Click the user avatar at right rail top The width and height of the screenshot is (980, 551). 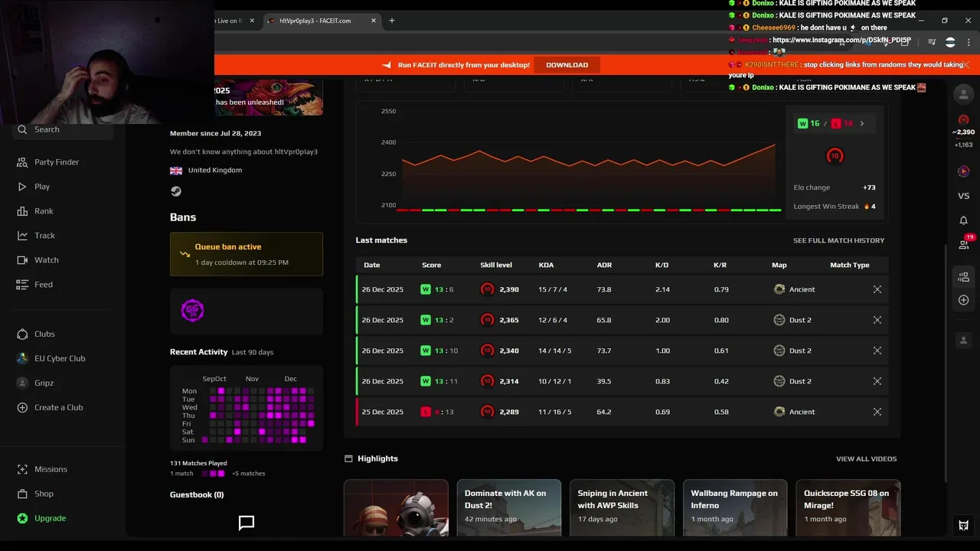coord(963,93)
